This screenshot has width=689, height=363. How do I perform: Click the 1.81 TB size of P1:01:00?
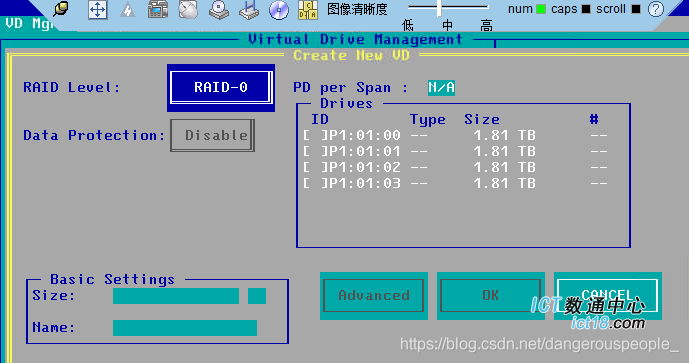coord(504,135)
